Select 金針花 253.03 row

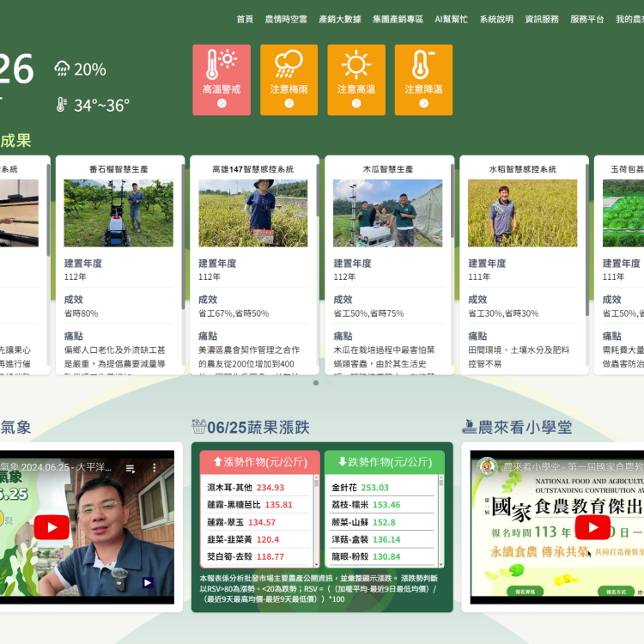[382, 488]
